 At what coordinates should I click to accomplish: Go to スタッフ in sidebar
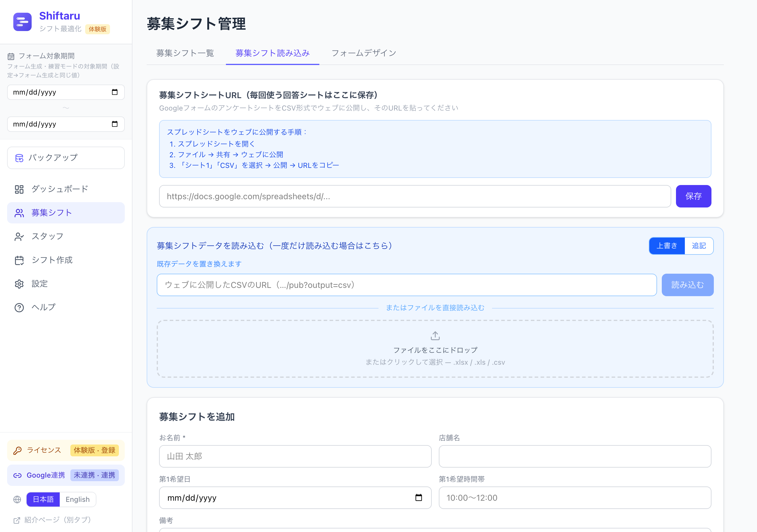pyautogui.click(x=66, y=236)
